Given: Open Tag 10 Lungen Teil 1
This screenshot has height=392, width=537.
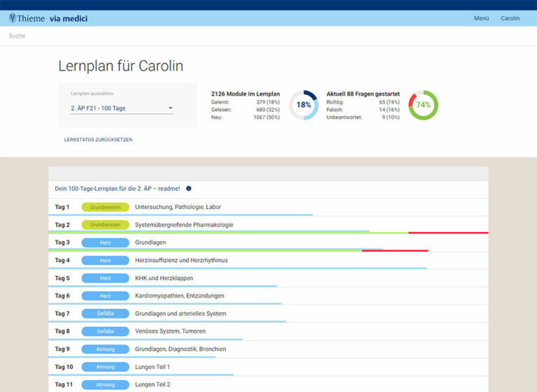Looking at the screenshot, I should click(x=268, y=367).
